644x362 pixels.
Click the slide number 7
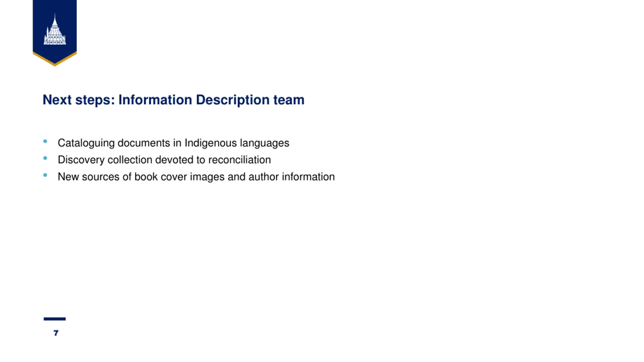(x=56, y=333)
